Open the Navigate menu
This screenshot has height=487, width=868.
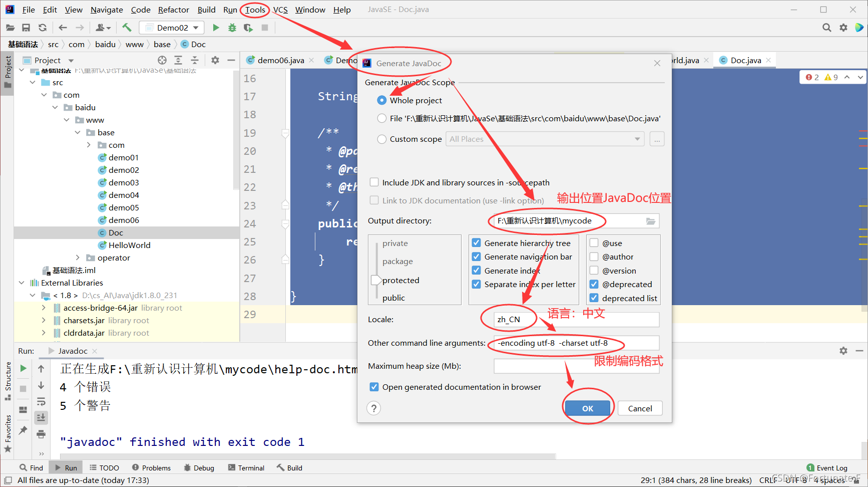tap(107, 10)
